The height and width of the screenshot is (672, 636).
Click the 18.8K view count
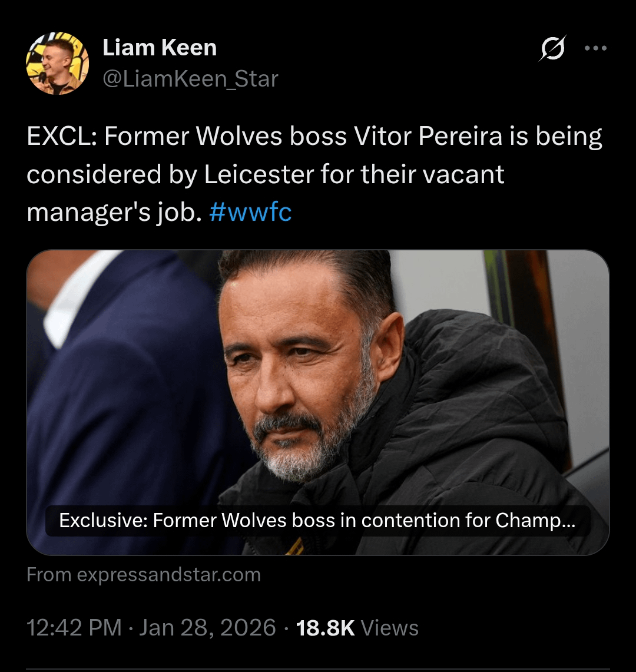pos(325,628)
